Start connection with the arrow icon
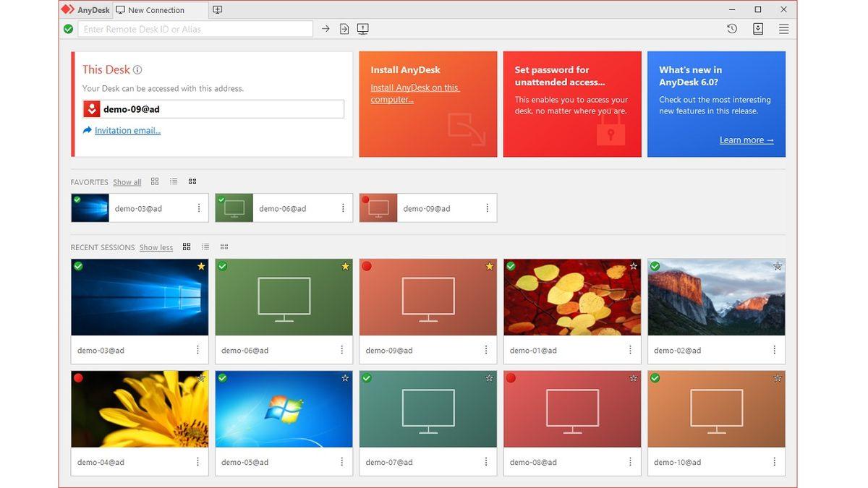This screenshot has height=488, width=868. click(325, 28)
